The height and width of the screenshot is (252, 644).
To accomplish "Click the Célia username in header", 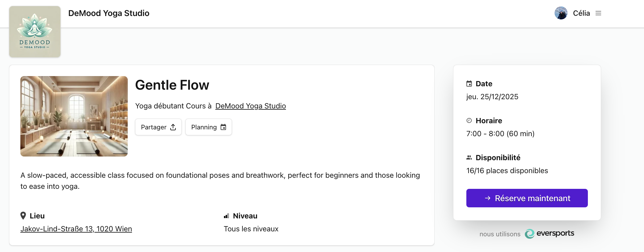I will pos(581,13).
